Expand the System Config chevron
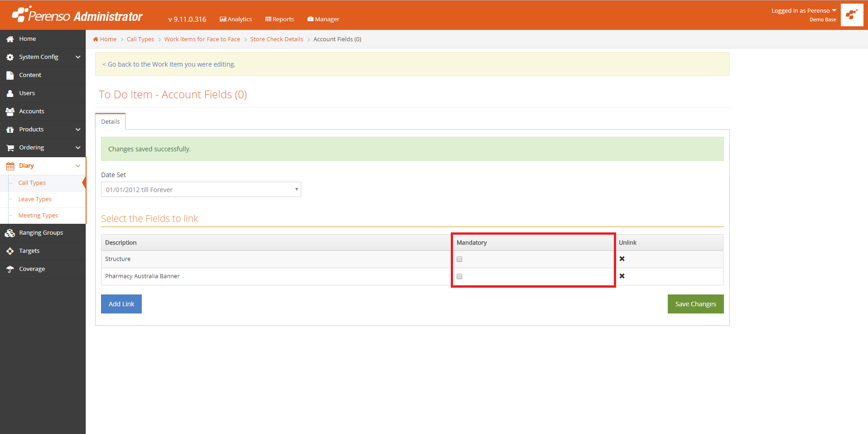The width and height of the screenshot is (868, 434). (78, 57)
